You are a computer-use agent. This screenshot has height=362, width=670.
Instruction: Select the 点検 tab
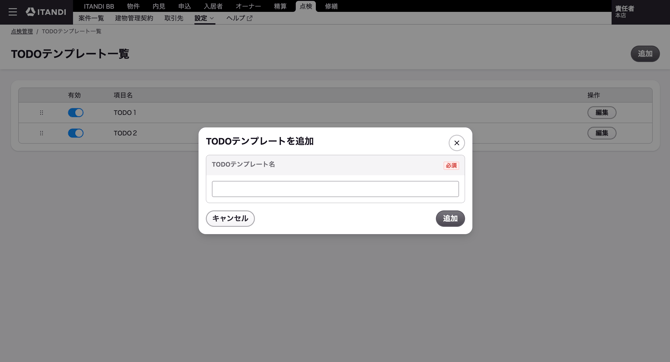306,6
